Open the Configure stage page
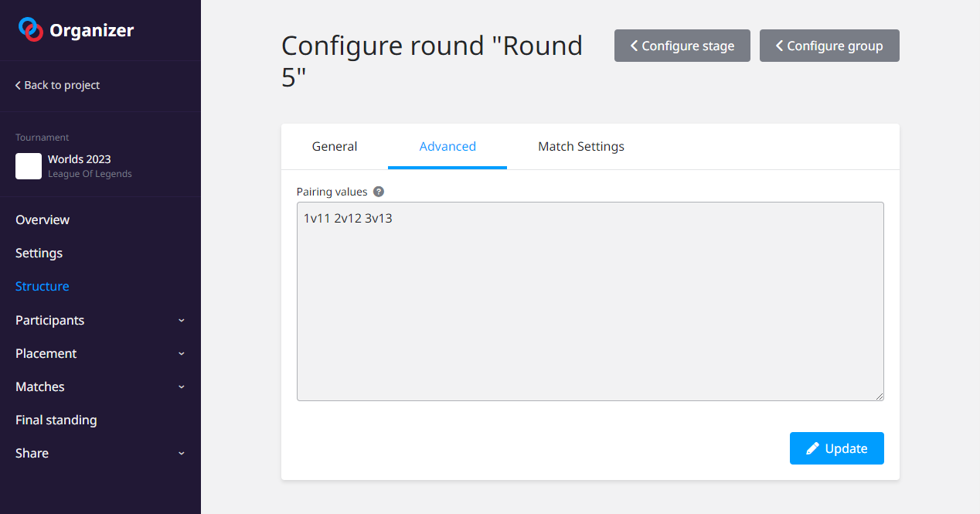The width and height of the screenshot is (980, 514). point(682,46)
